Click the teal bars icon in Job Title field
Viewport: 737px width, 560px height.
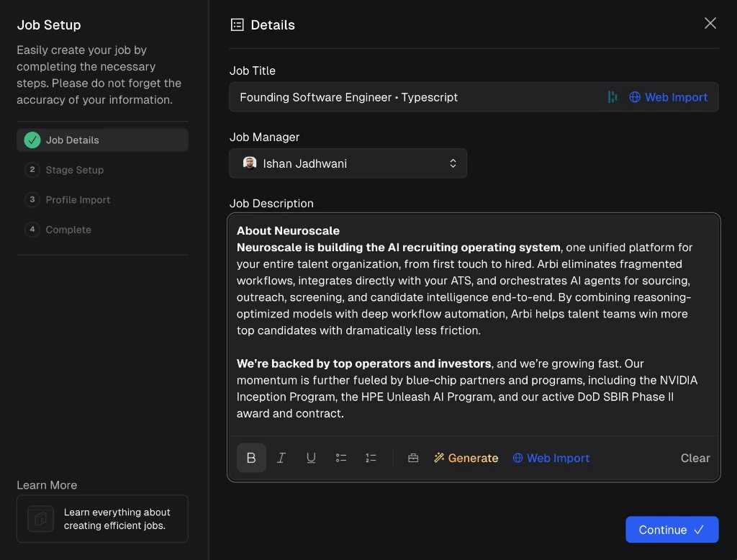[612, 97]
